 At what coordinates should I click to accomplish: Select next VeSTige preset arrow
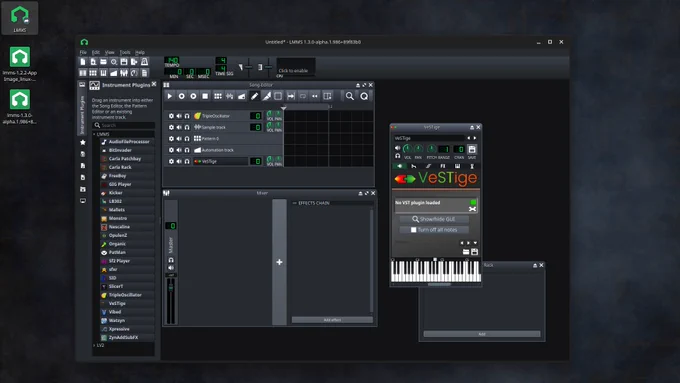tap(469, 243)
